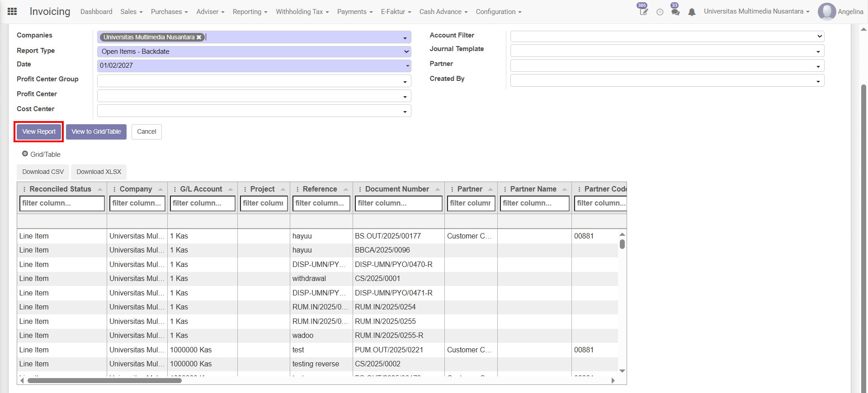Open the chat messages icon
This screenshot has height=393, width=868.
675,12
